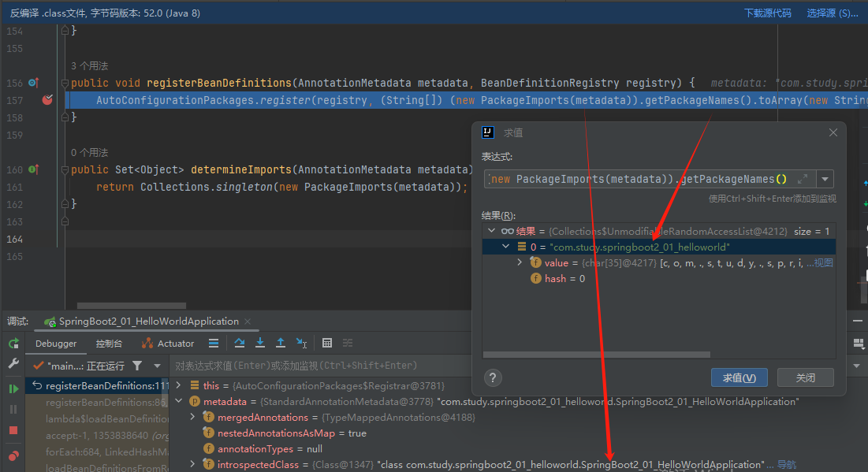
Task: Click 下载源代码 download sources link
Action: click(767, 13)
